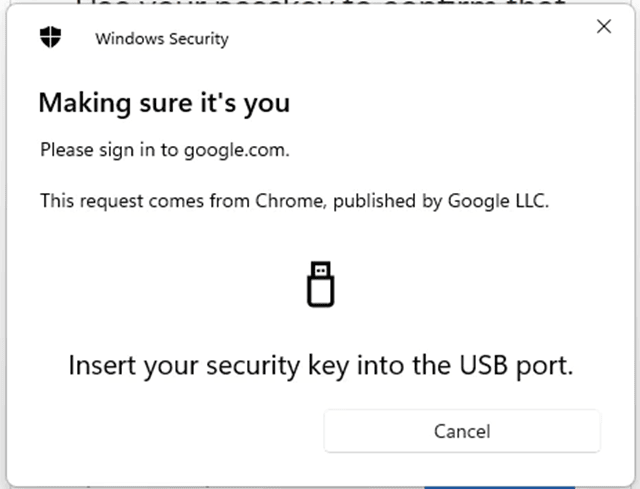Click the Windows Security shield icon
The height and width of the screenshot is (489, 640).
(x=51, y=37)
